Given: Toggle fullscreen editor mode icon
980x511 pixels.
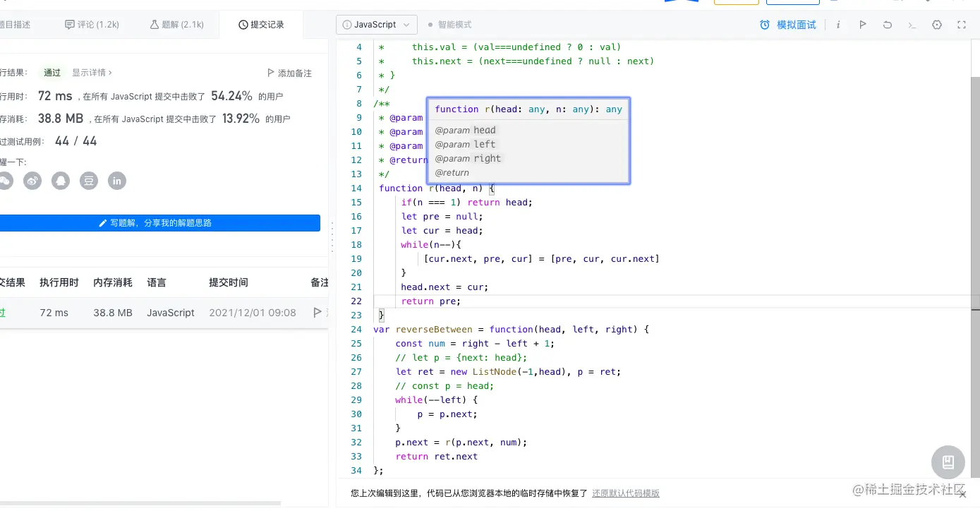Looking at the screenshot, I should tap(962, 25).
